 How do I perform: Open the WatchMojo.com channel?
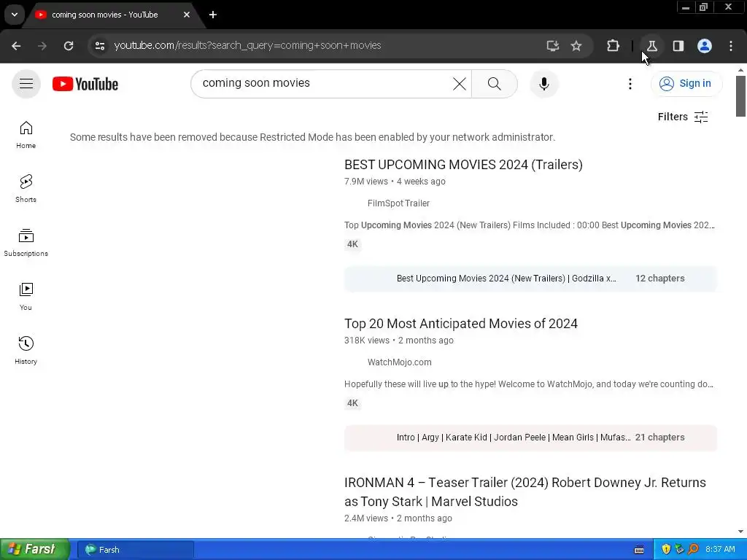coord(399,362)
